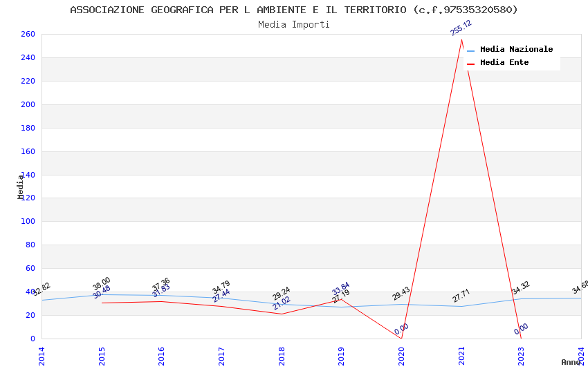Click the 34.32 data label
The height and width of the screenshot is (380, 588).
pos(521,287)
